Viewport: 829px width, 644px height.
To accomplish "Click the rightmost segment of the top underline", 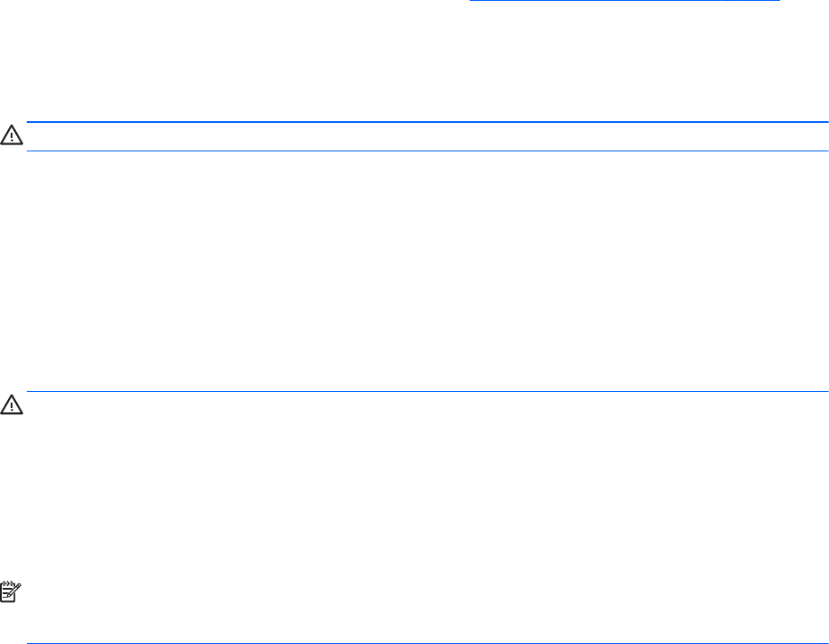I will pos(760,1).
